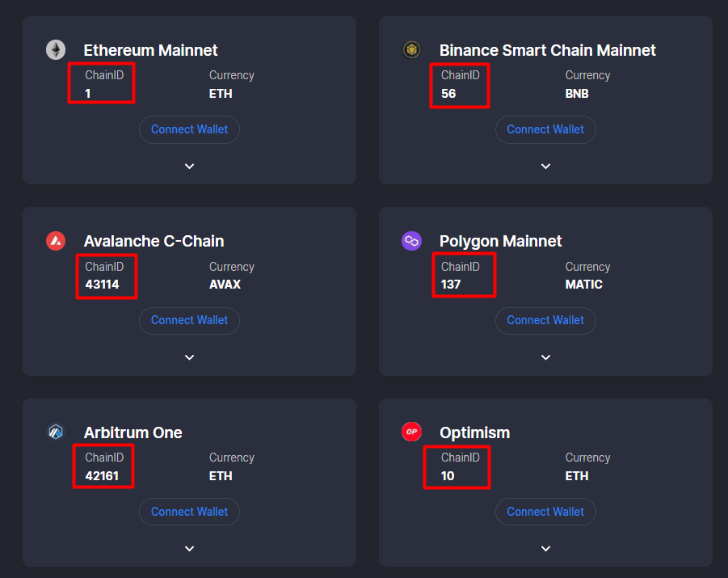Connect Wallet on Optimism card

point(545,512)
